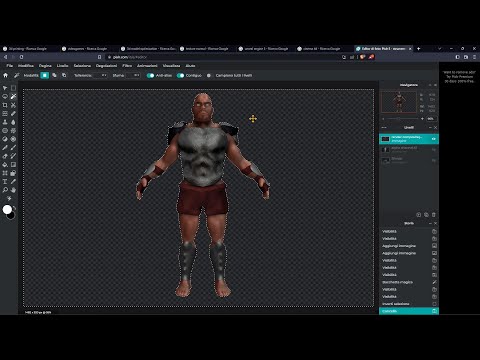The width and height of the screenshot is (480, 360).
Task: Duplicate the layer in Livelli panel
Action: click(x=426, y=215)
